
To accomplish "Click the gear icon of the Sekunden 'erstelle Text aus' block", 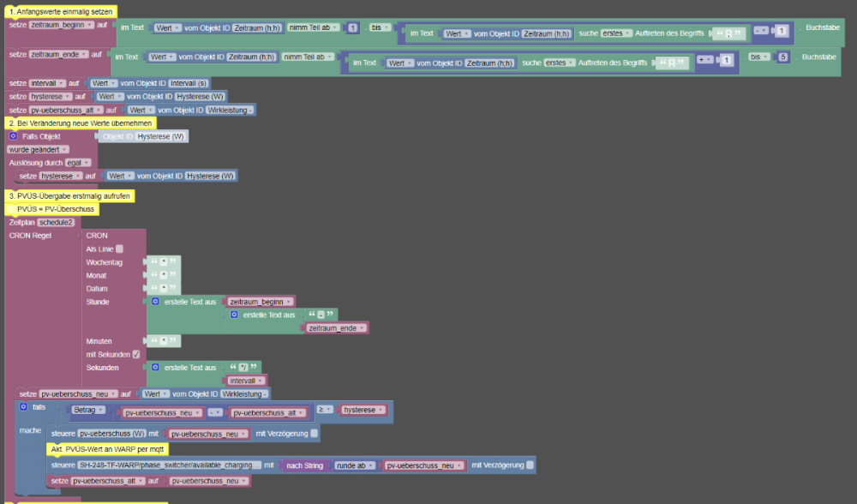I will coord(155,367).
